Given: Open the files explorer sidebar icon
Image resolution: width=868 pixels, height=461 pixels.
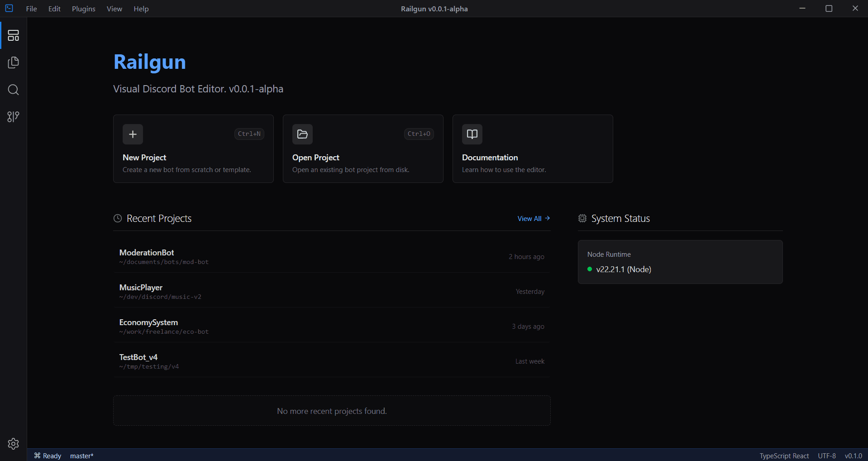Looking at the screenshot, I should click(14, 62).
